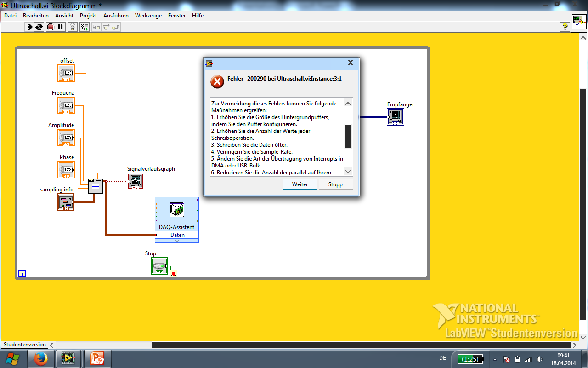Click the horizontal scrollbar left arrow
This screenshot has height=368, width=588.
(51, 345)
